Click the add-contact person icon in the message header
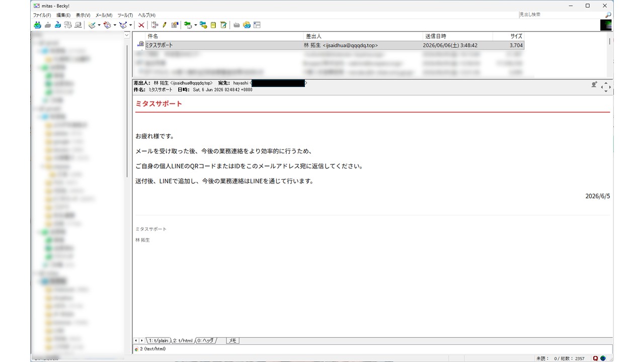This screenshot has width=644, height=362. [x=594, y=85]
